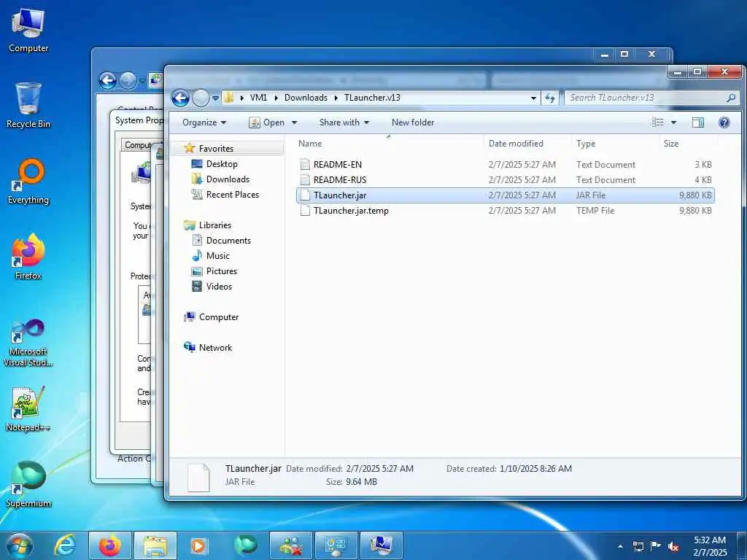
Task: Open the Documents library
Action: pos(228,241)
